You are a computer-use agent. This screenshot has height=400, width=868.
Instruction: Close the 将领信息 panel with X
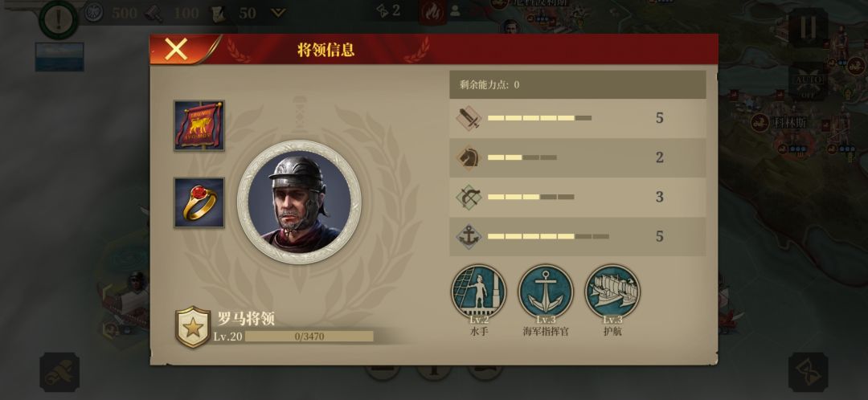tap(176, 50)
